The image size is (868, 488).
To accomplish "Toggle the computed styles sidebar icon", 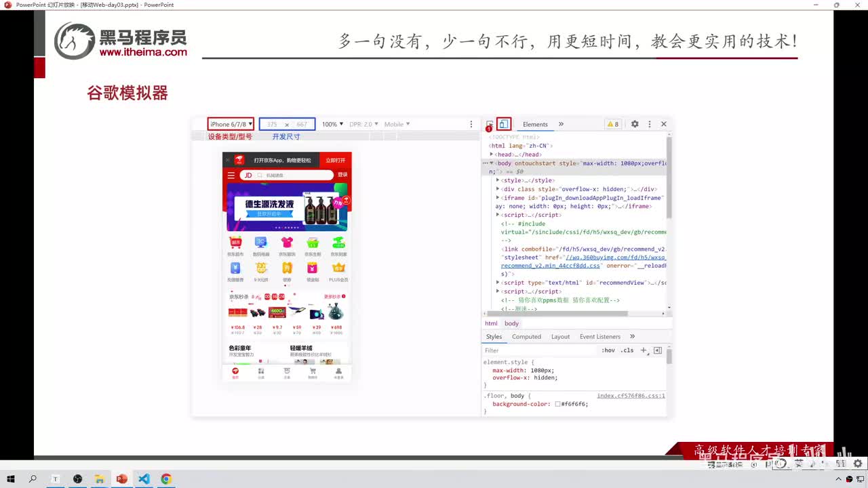I will coord(657,350).
